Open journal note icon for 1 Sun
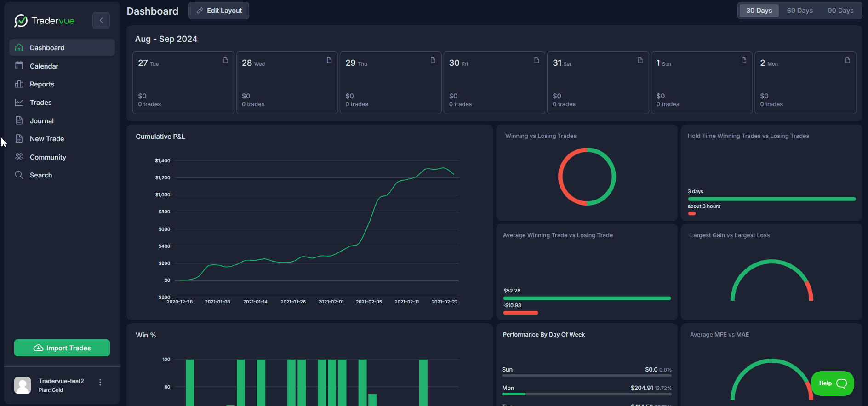The width and height of the screenshot is (868, 406). point(744,60)
